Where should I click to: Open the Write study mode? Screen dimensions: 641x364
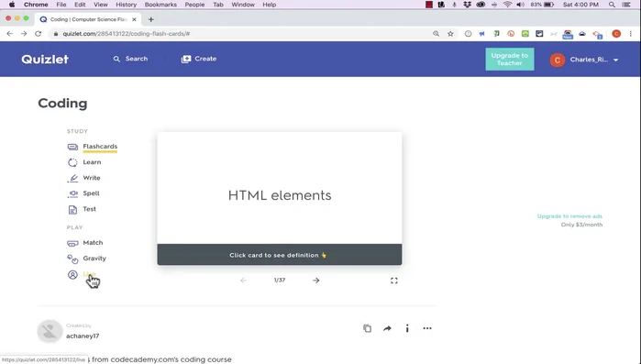click(92, 178)
